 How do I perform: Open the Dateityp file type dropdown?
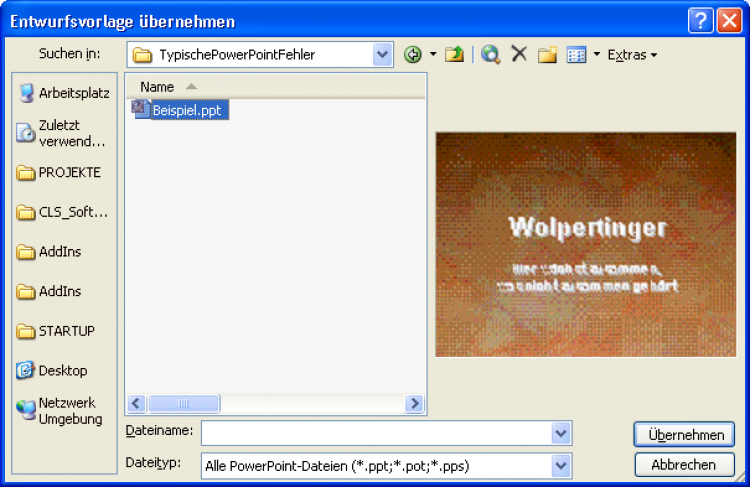pos(561,466)
